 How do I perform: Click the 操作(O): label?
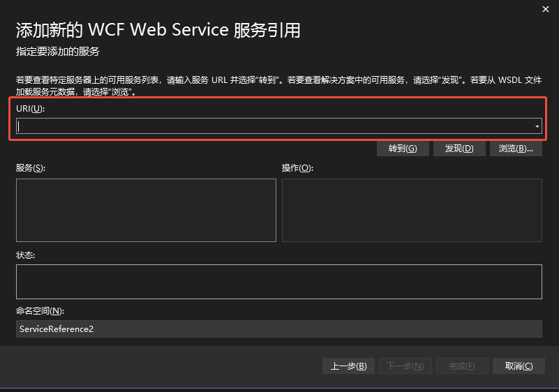pyautogui.click(x=297, y=168)
